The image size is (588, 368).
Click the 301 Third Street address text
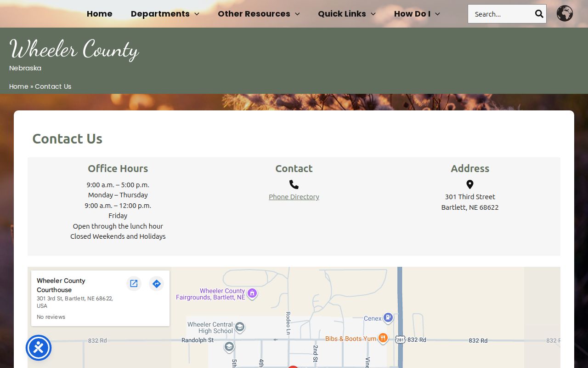pyautogui.click(x=470, y=197)
